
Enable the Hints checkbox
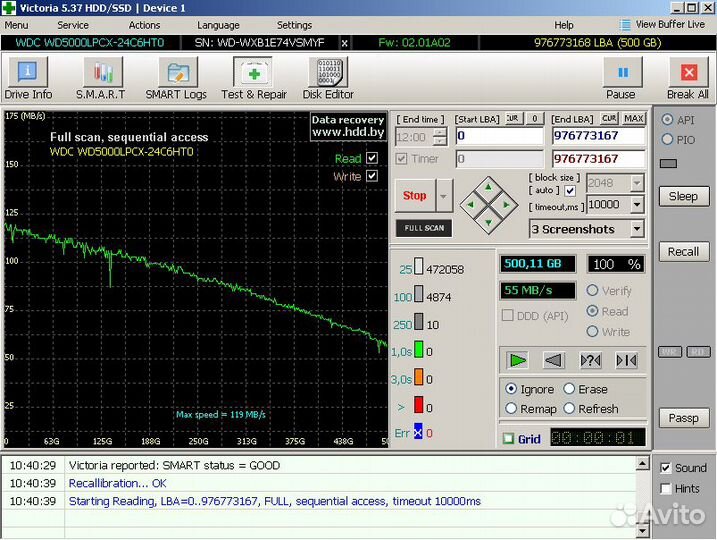tap(665, 489)
